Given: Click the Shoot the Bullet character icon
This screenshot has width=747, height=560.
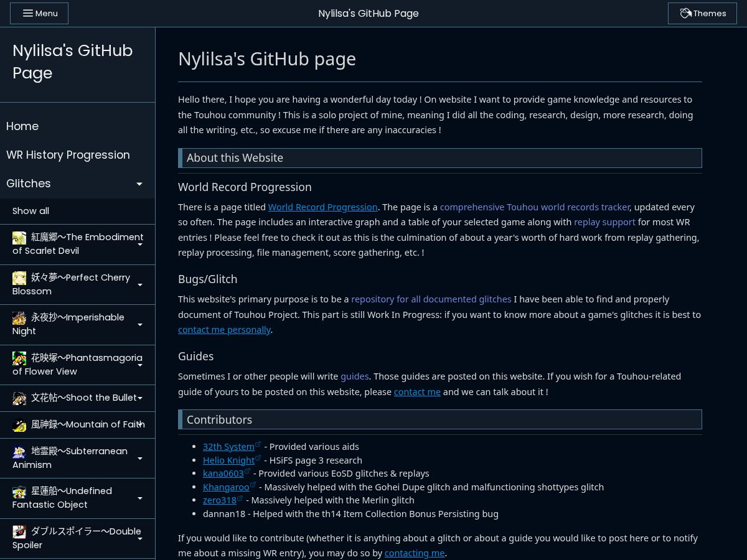Looking at the screenshot, I should click(19, 398).
